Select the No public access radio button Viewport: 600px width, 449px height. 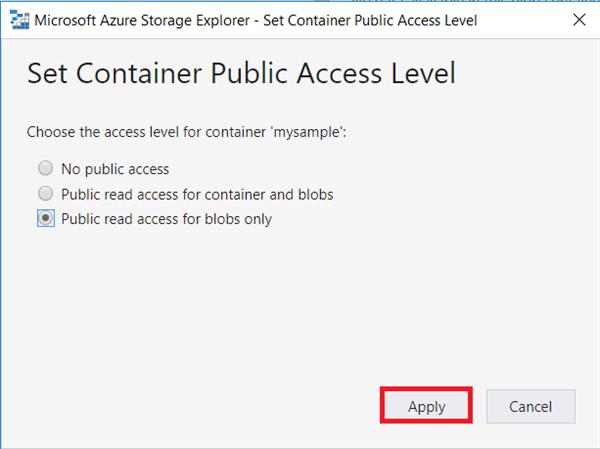[45, 169]
